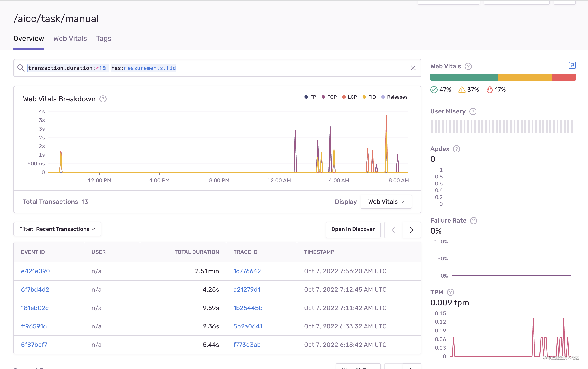588x369 pixels.
Task: Click the red segment of Web Vitals bar
Action: click(564, 77)
